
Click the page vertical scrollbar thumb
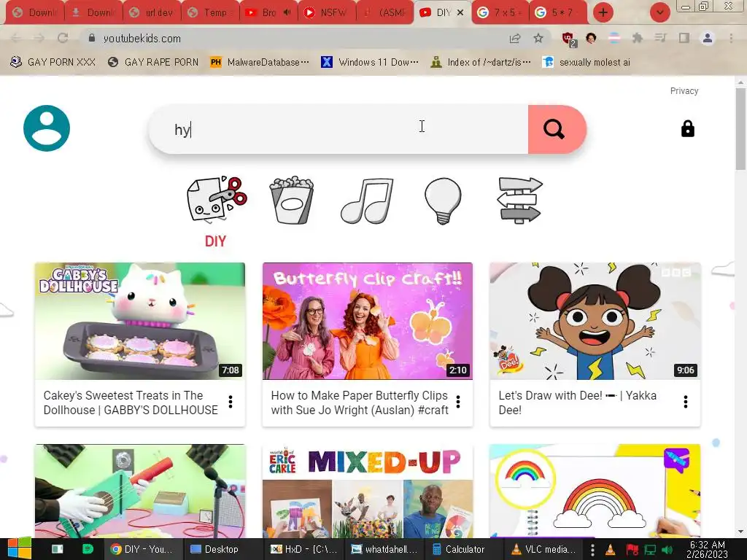(740, 128)
